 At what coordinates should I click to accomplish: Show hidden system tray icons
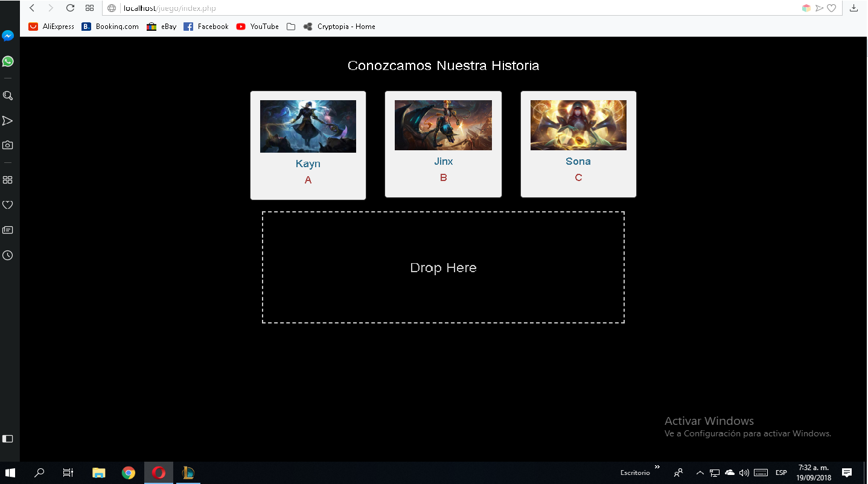[x=700, y=473]
